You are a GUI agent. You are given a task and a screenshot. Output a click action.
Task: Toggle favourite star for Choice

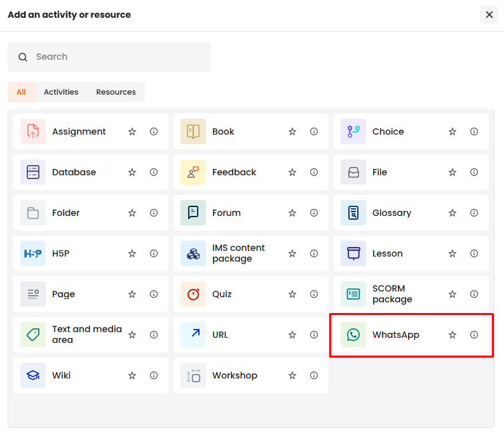tap(453, 131)
